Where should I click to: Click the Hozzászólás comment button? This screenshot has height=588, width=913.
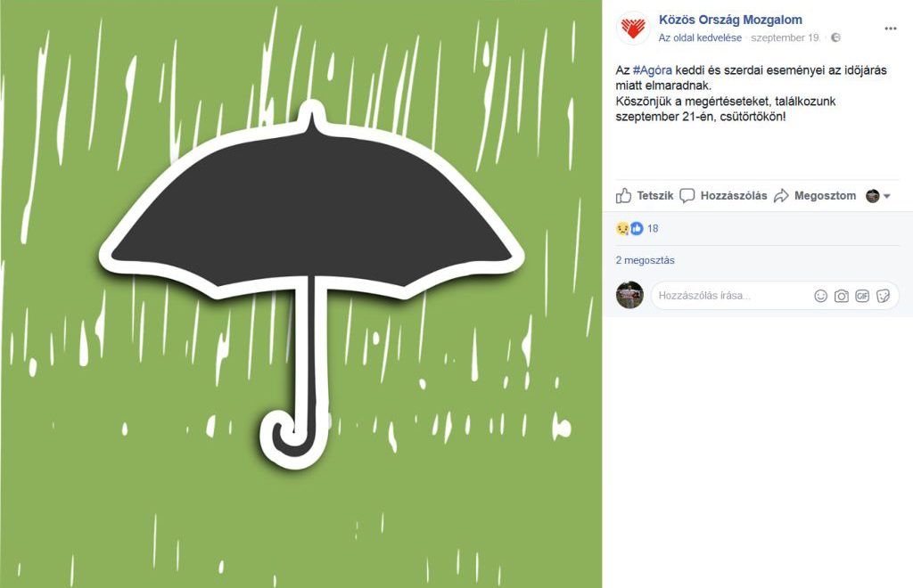(x=724, y=196)
